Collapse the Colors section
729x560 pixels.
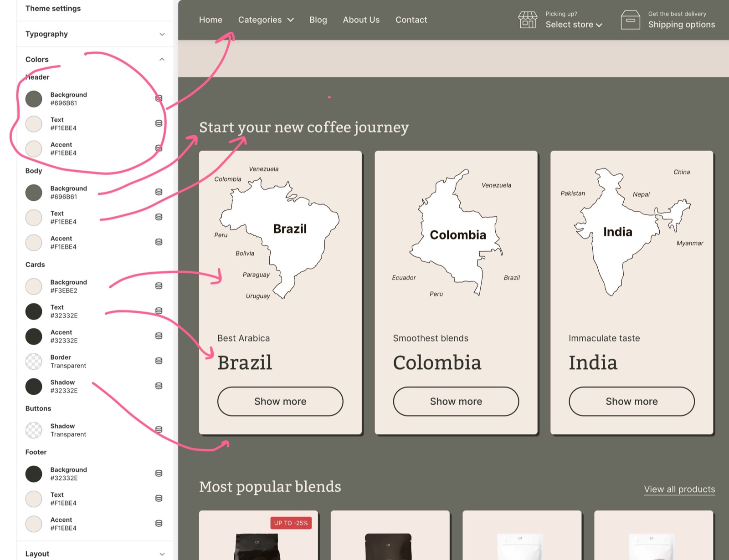pos(95,60)
